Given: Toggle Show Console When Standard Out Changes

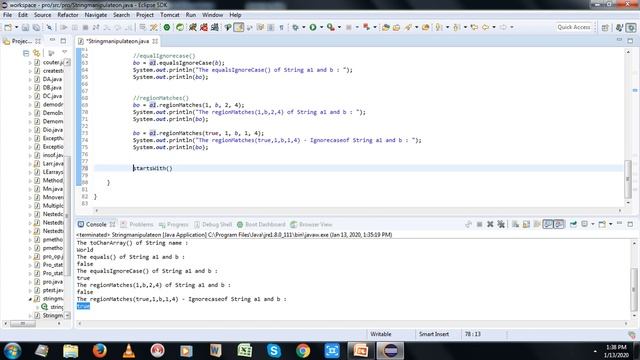Looking at the screenshot, I should (x=548, y=224).
